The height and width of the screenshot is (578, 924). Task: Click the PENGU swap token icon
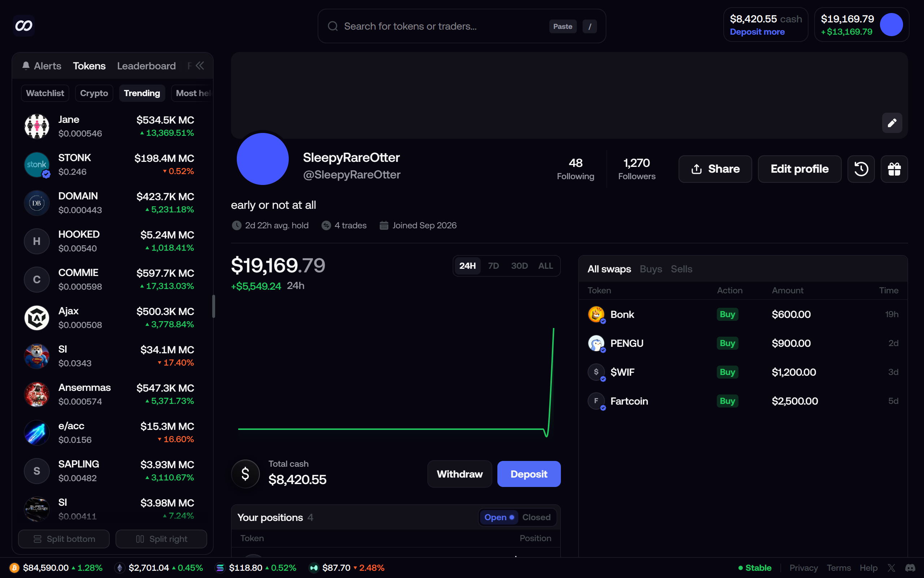coord(596,343)
